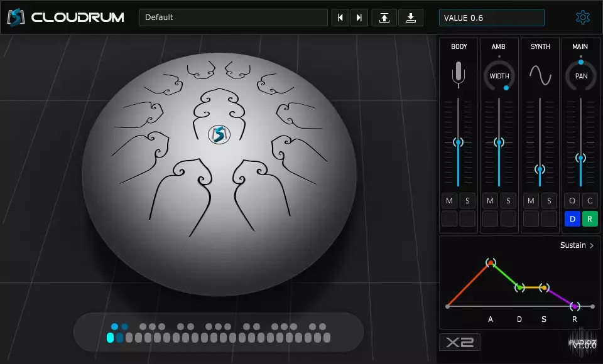Image resolution: width=603 pixels, height=364 pixels.
Task: Click the VALUE 0.6 display field
Action: 491,18
